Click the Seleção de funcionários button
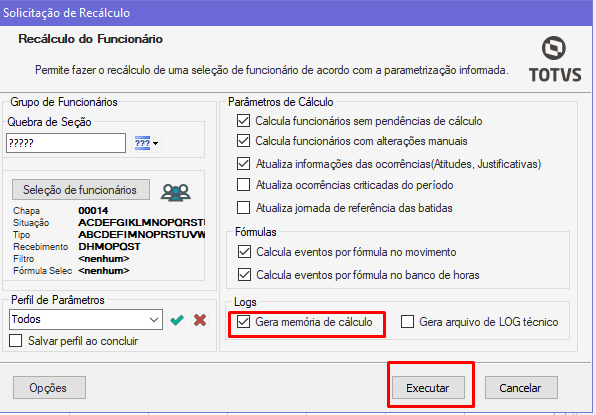596x415 pixels. tap(81, 190)
